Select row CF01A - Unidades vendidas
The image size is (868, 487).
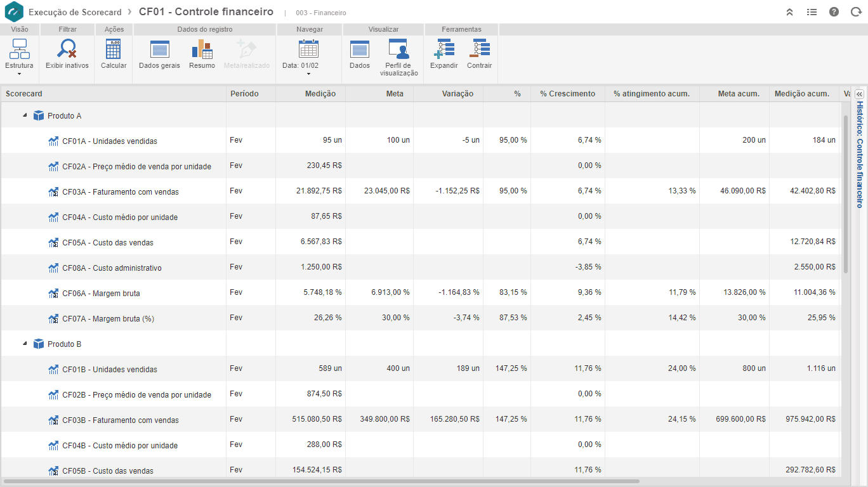coord(420,140)
